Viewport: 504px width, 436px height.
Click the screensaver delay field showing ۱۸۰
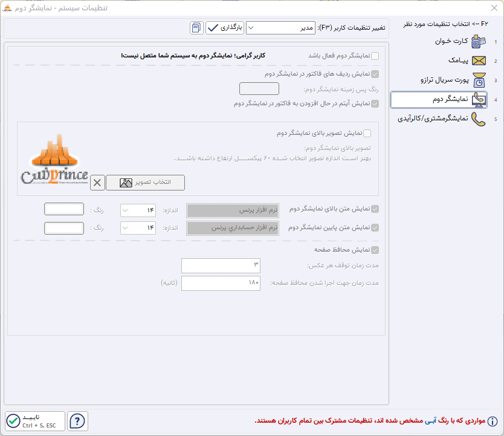pos(221,283)
